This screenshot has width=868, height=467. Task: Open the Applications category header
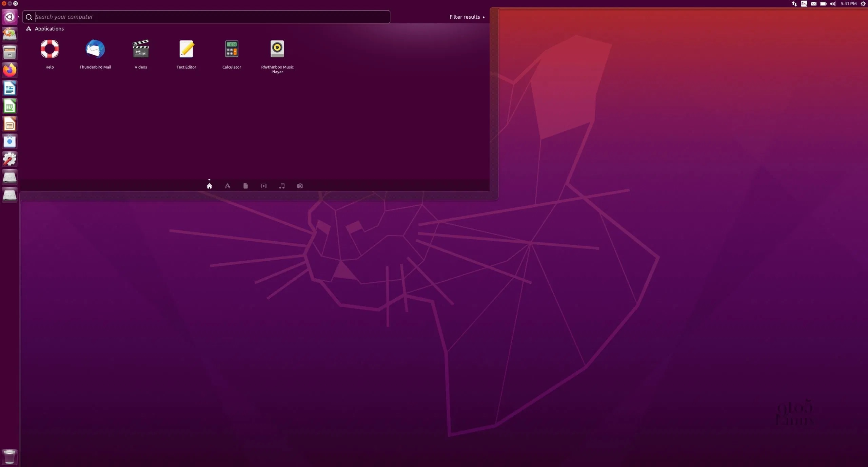point(49,29)
